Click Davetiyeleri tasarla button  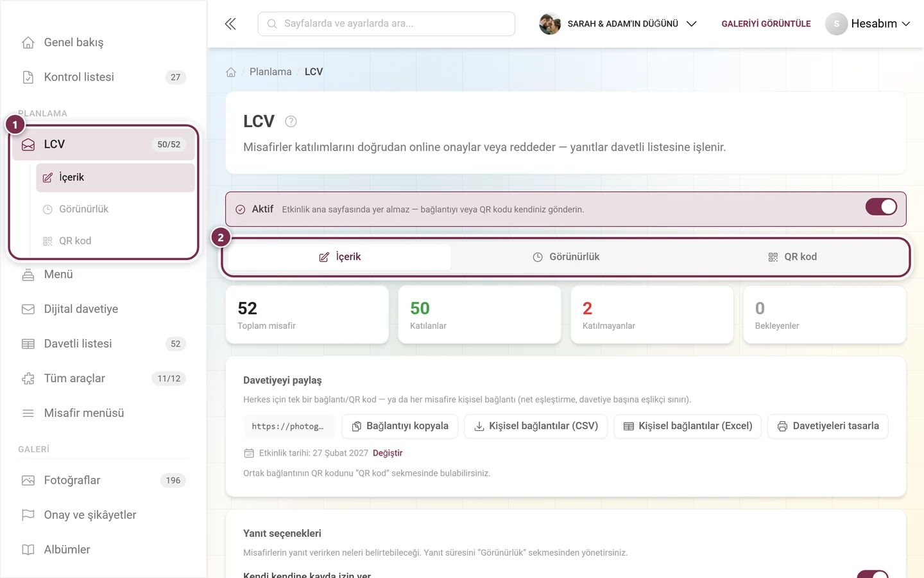tap(828, 426)
